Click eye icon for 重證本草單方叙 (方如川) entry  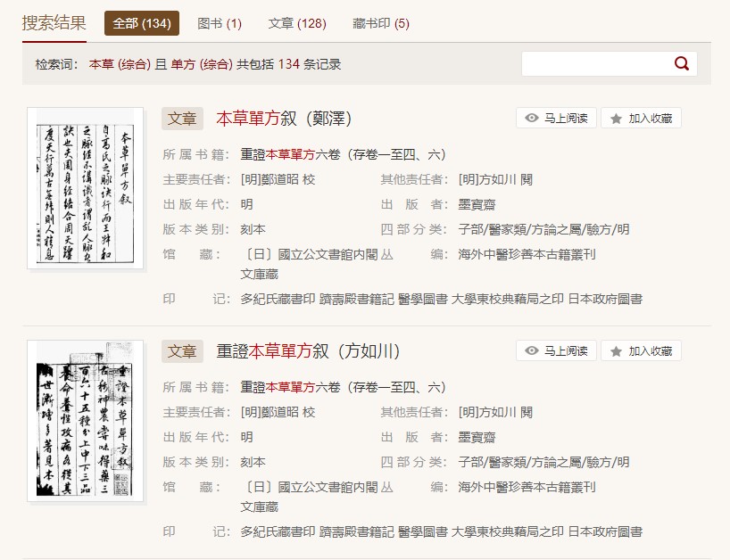click(532, 351)
